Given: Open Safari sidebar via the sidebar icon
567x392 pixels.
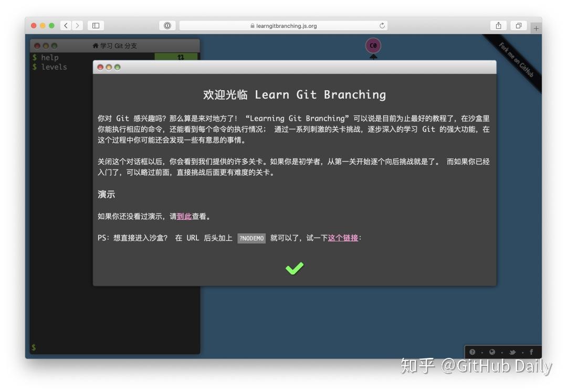Looking at the screenshot, I should coord(95,25).
